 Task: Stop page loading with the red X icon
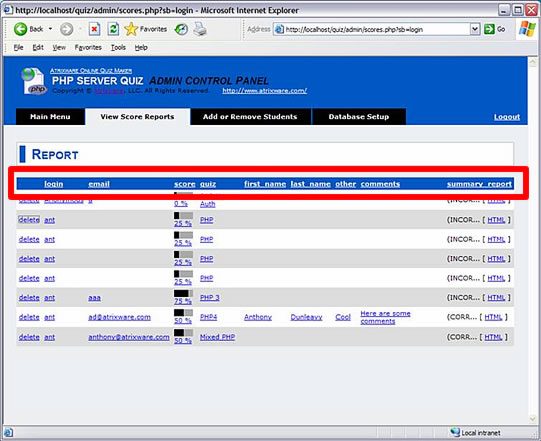[x=94, y=29]
